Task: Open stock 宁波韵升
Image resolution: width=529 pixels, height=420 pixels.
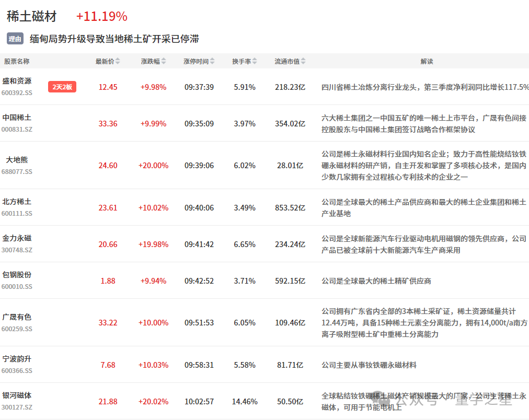Action: coord(17,359)
